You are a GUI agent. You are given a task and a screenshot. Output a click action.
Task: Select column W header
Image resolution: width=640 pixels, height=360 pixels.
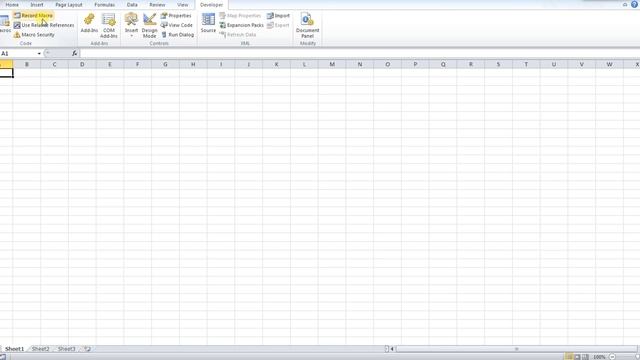[x=609, y=64]
